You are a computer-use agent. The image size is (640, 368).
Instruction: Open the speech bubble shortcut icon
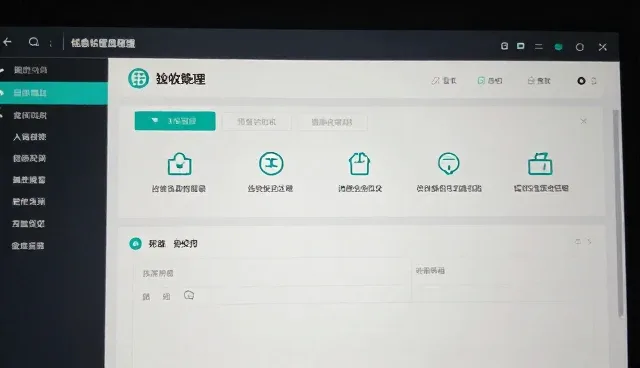coord(449,164)
